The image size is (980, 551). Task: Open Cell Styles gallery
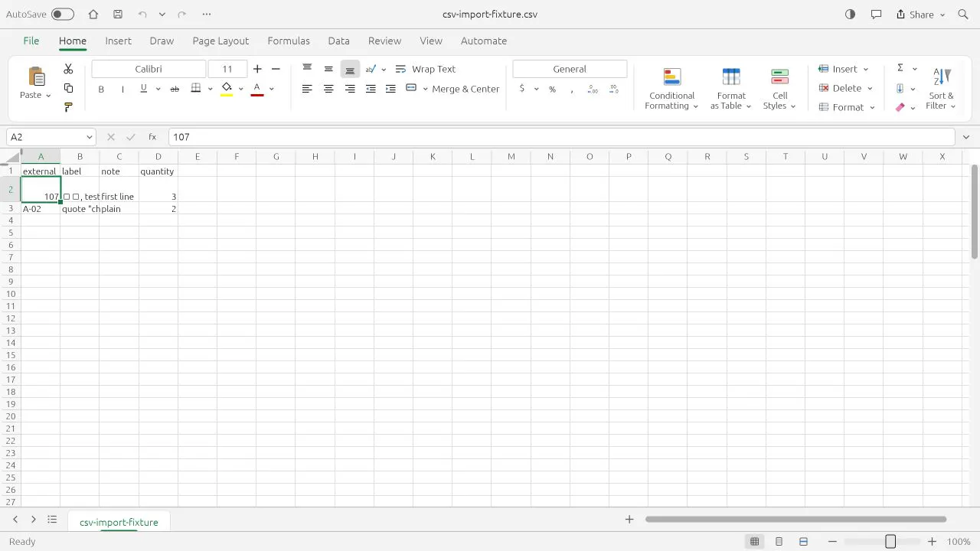(x=779, y=89)
